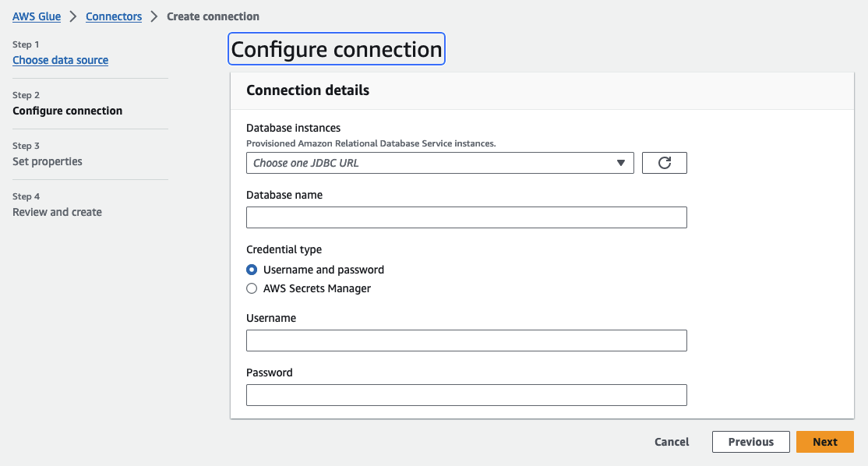
Task: Navigate to AWS Glue breadcrumb link
Action: coord(36,16)
